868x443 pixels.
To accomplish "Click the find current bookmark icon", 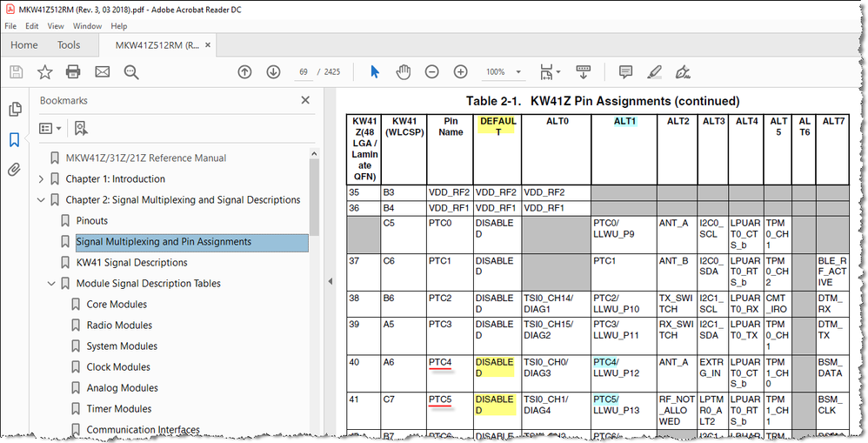I will coord(81,129).
